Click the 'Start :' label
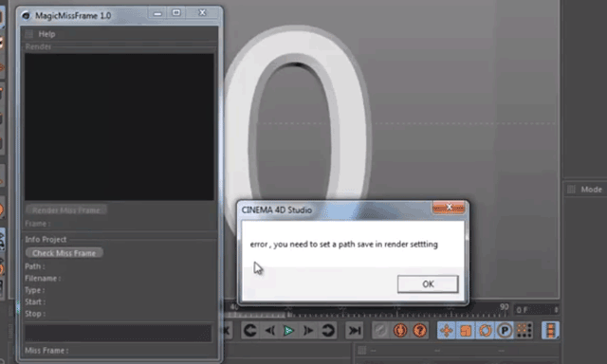The width and height of the screenshot is (607, 364). (x=35, y=301)
